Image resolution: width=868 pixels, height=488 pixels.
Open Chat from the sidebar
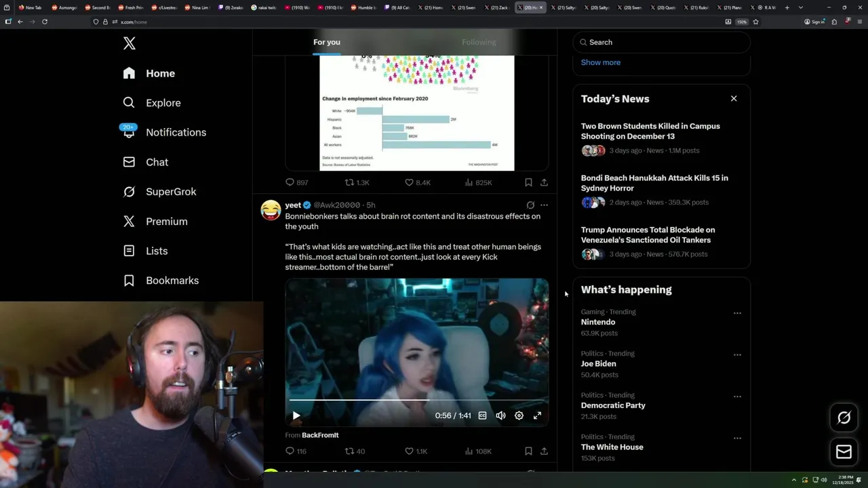[146, 162]
